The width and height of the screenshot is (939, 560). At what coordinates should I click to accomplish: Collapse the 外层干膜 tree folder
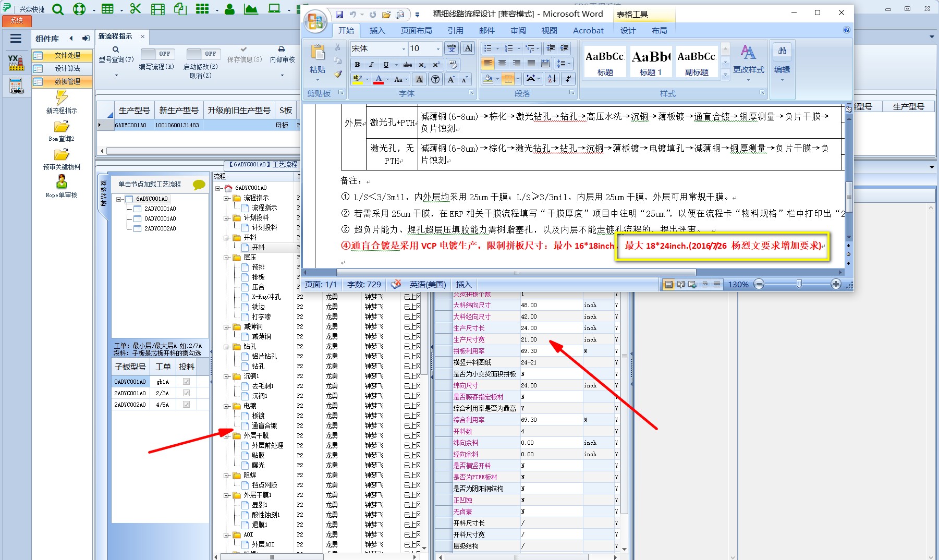(227, 435)
